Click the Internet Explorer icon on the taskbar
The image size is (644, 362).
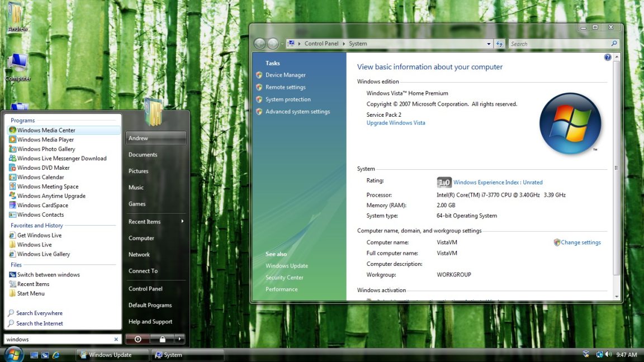click(55, 354)
